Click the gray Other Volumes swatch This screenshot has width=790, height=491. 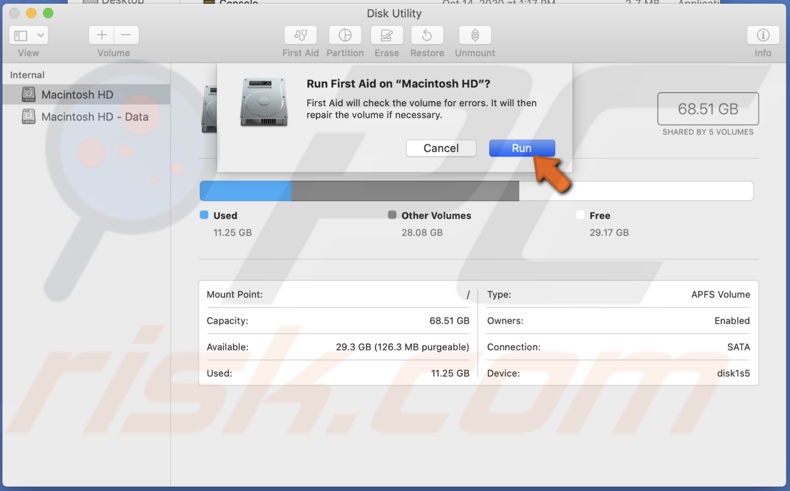tap(392, 215)
